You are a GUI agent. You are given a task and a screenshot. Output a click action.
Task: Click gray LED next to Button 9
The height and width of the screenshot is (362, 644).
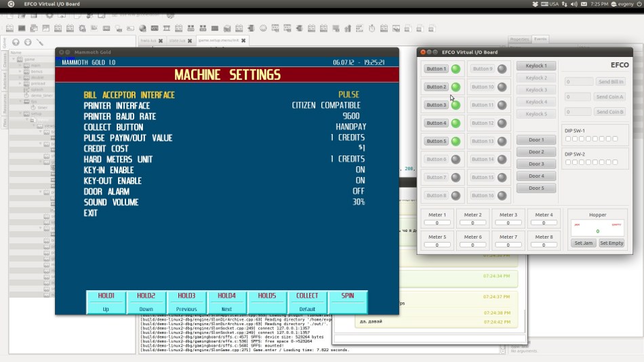(x=502, y=69)
